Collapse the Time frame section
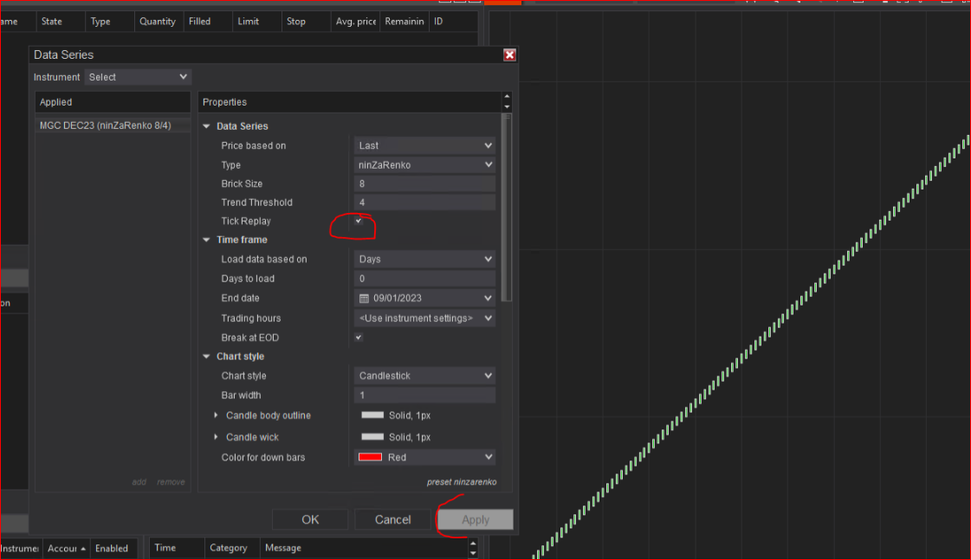This screenshot has height=560, width=971. [206, 240]
